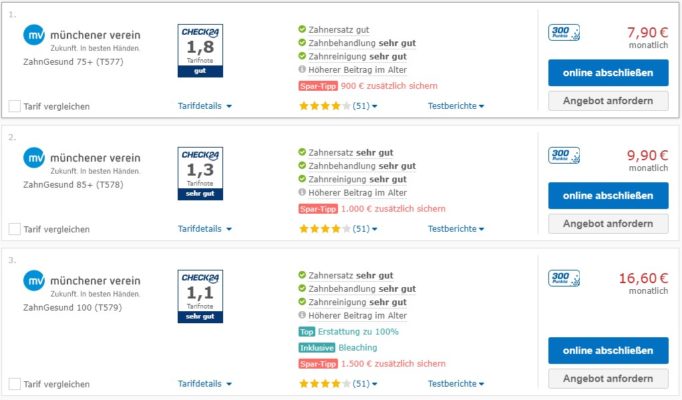Expand Testberichte for ZahnGesund 85+
Viewport: 682px width, 400px height.
456,229
